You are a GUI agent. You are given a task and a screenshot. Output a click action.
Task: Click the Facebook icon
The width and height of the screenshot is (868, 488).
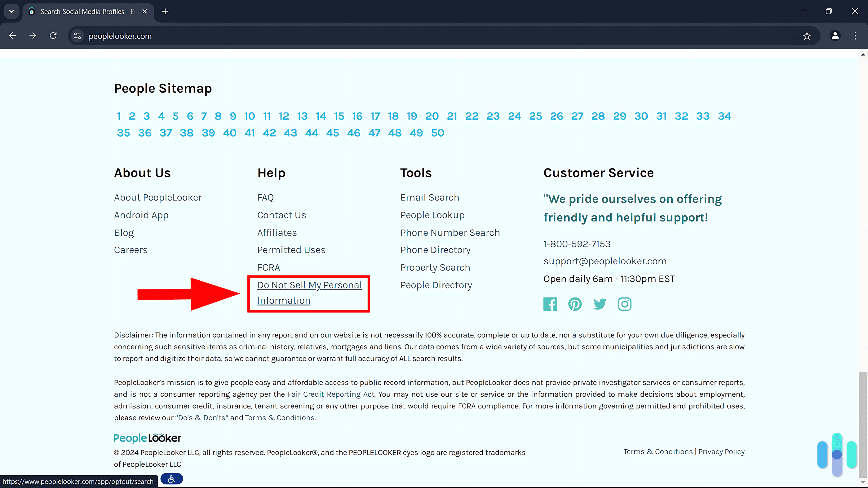pos(549,303)
